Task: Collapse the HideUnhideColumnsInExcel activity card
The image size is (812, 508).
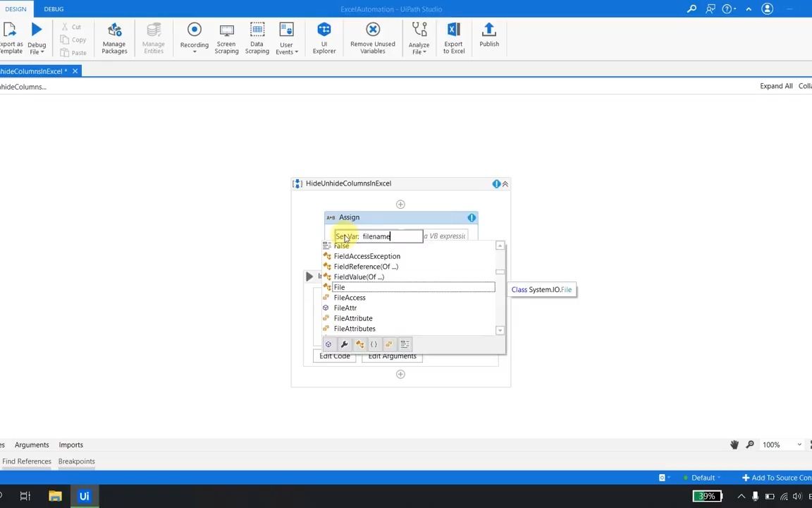Action: coord(505,183)
